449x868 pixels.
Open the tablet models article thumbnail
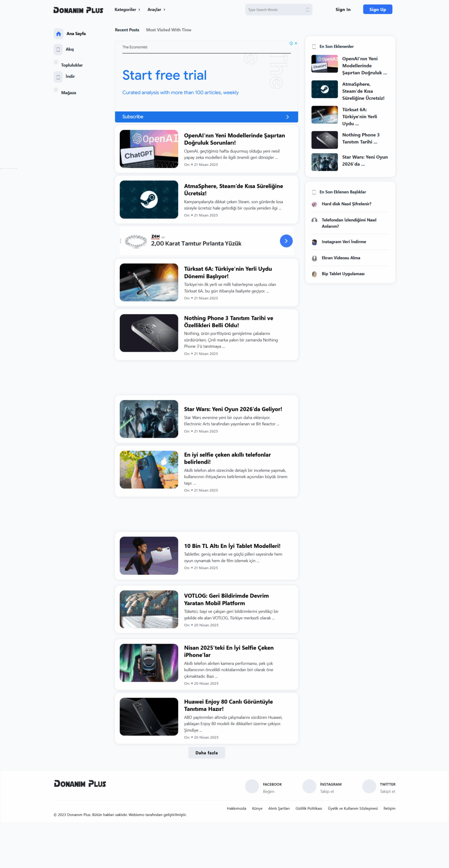149,555
